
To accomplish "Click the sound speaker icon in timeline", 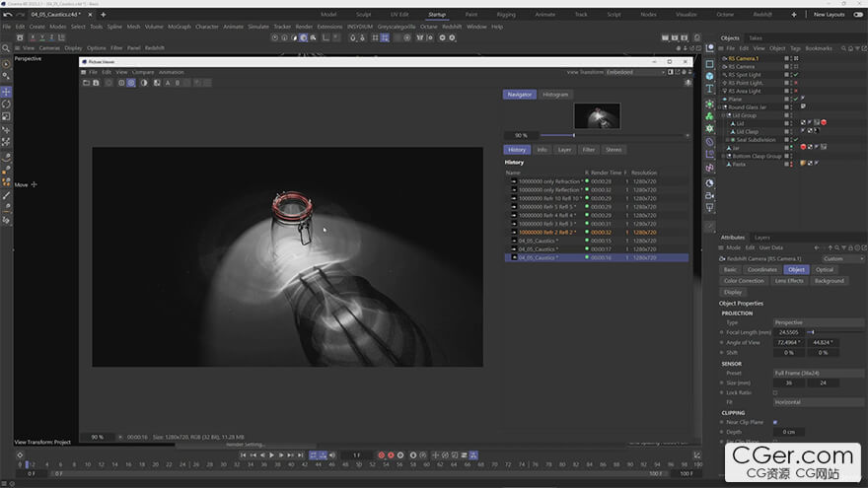I will click(332, 454).
